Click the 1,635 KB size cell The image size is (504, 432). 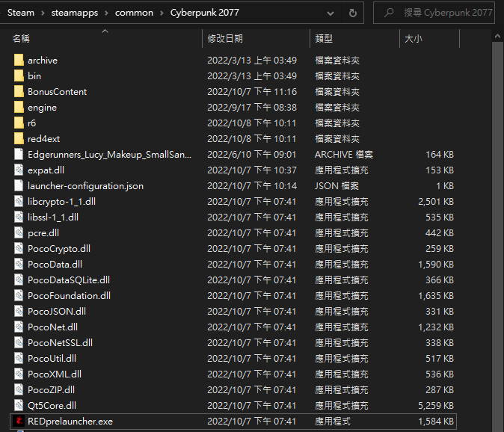point(435,295)
